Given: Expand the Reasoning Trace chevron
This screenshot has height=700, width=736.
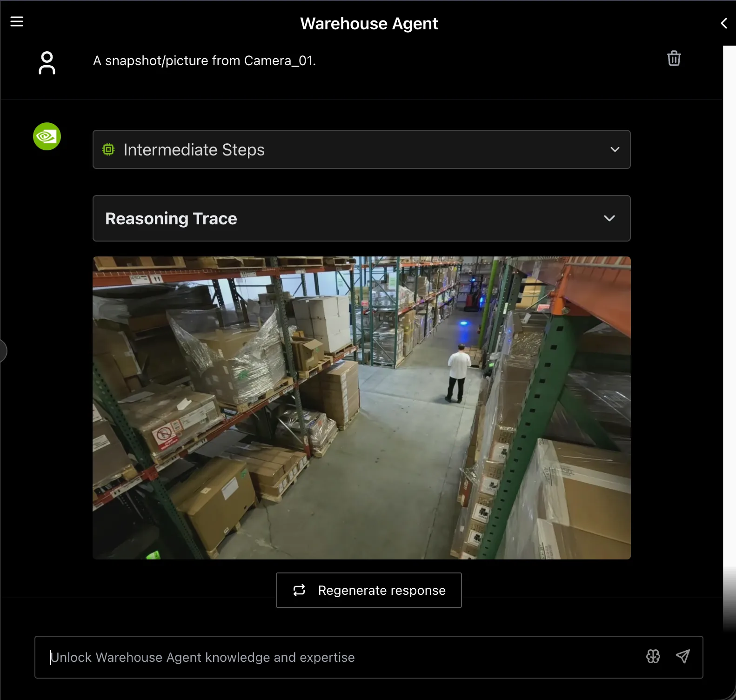Looking at the screenshot, I should tap(609, 218).
